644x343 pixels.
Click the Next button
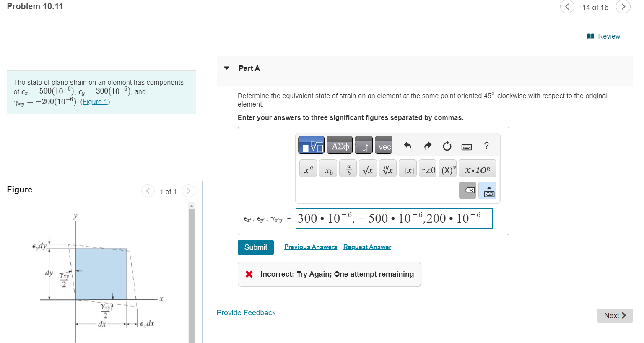click(615, 316)
